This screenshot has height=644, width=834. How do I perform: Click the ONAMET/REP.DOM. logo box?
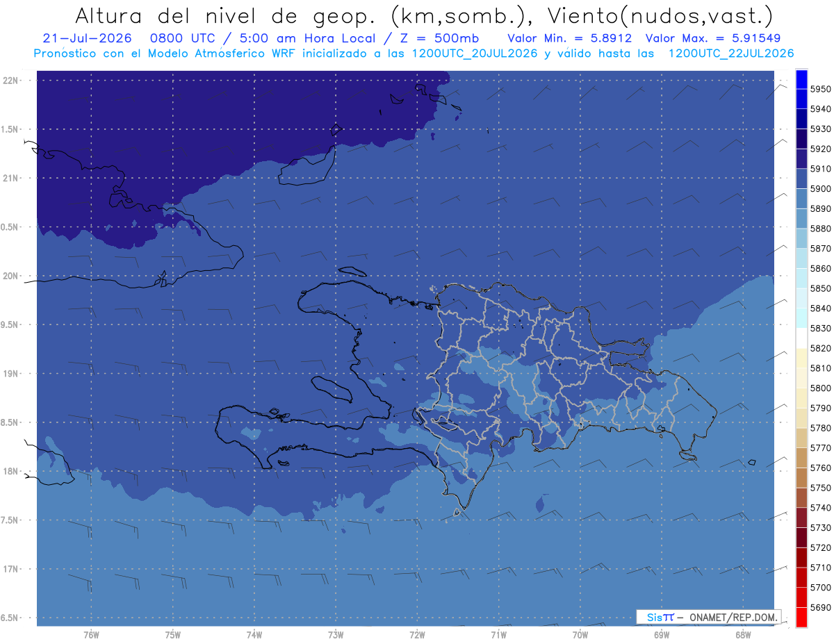(708, 617)
